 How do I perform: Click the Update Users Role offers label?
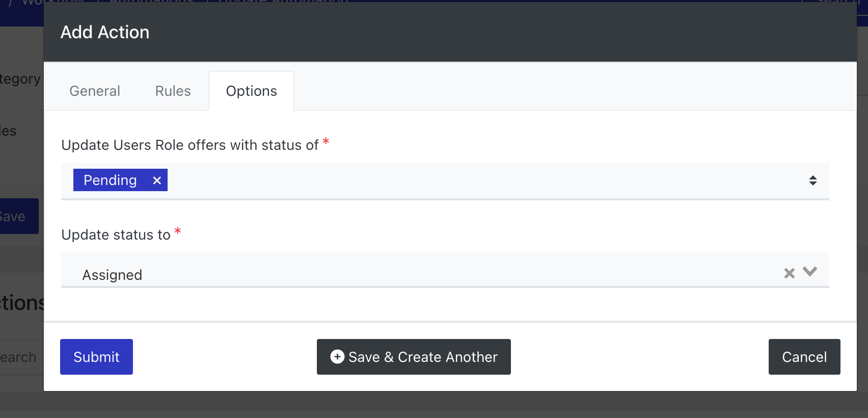tap(190, 145)
